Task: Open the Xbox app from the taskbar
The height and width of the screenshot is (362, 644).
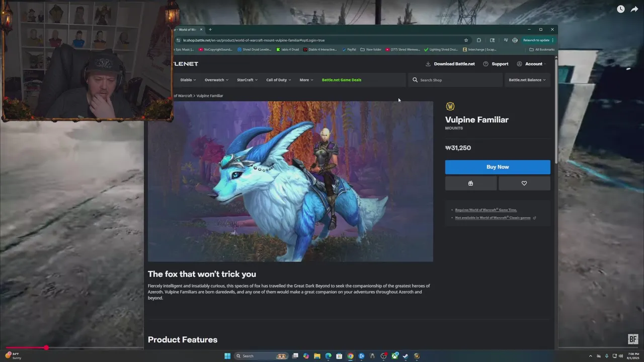Action: [394, 356]
